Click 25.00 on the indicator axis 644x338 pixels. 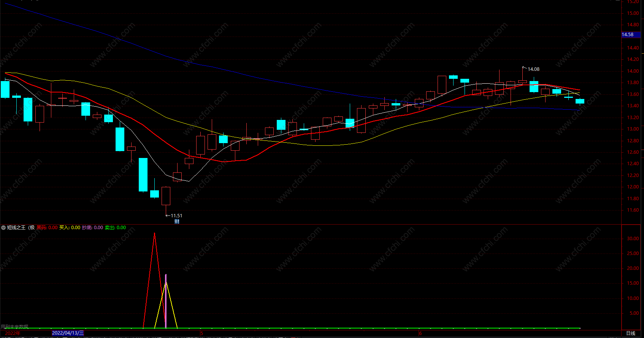633,253
